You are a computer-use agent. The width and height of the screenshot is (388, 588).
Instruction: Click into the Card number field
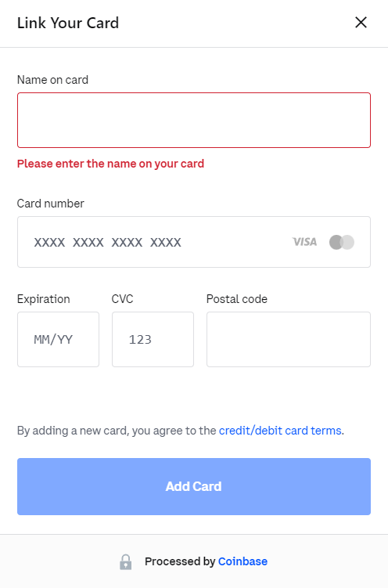coord(194,242)
